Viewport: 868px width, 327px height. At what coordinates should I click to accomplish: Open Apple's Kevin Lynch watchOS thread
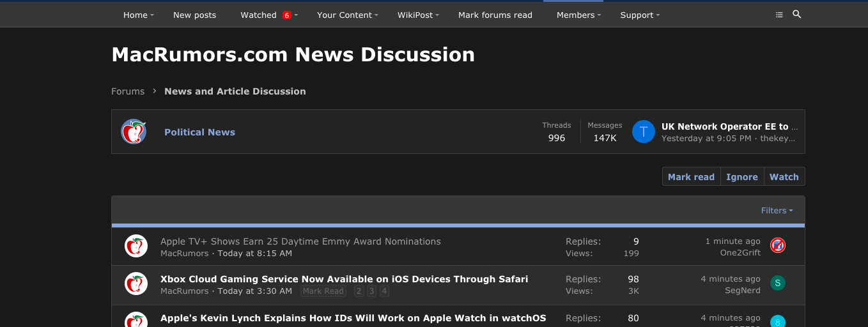353,318
